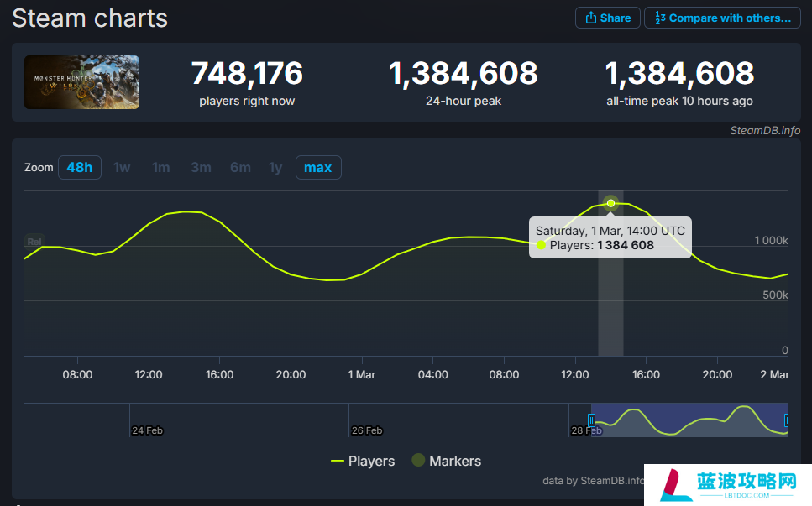Screen dimensions: 812x506
Task: Click the all-time peak 10 hours ago label
Action: point(679,101)
